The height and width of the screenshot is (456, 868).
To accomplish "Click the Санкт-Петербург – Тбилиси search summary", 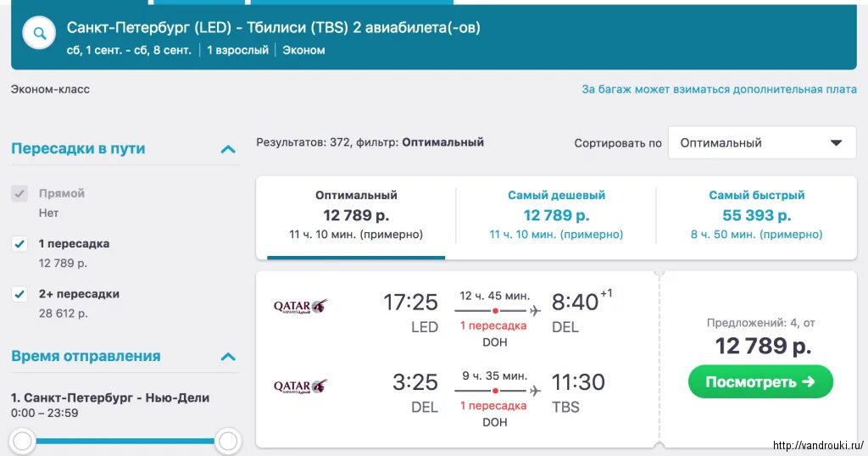I will coord(274,27).
